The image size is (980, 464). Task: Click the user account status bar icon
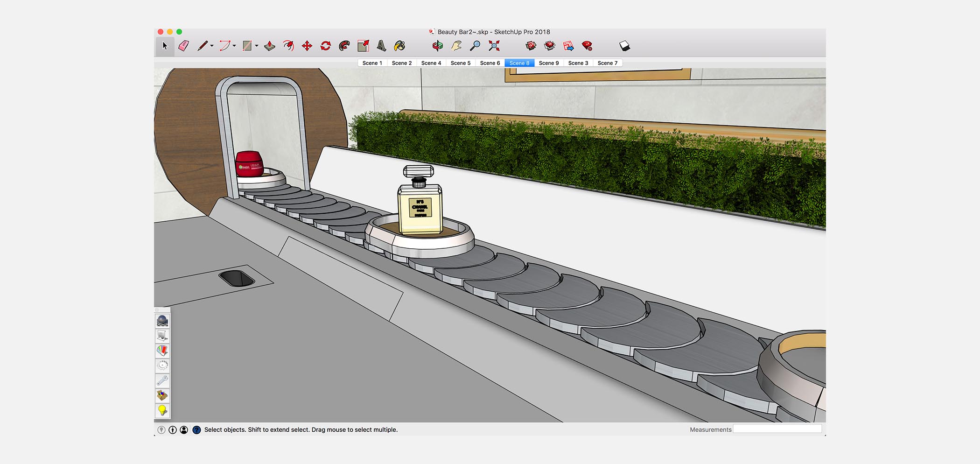[184, 430]
